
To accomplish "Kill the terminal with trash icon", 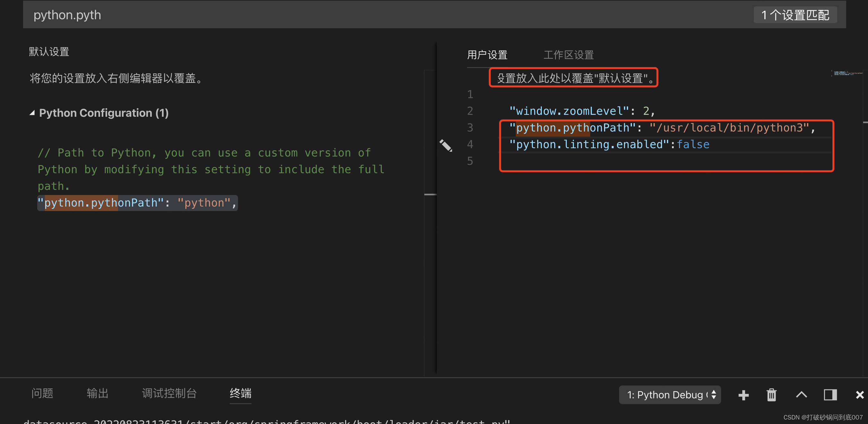I will 771,395.
